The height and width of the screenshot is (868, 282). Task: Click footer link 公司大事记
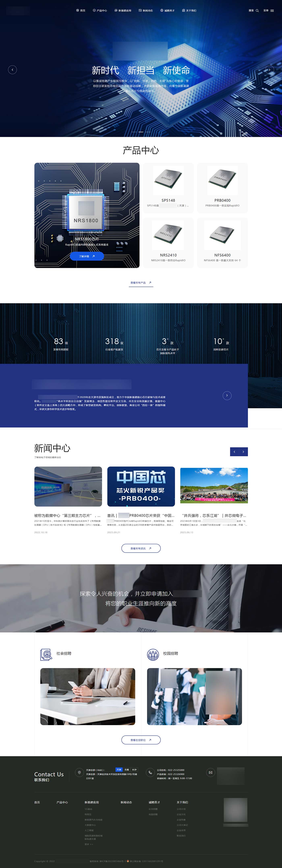point(182,825)
